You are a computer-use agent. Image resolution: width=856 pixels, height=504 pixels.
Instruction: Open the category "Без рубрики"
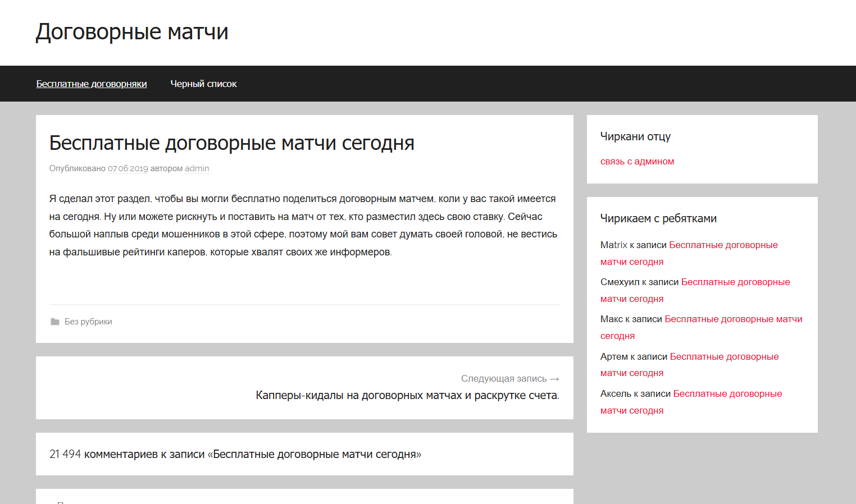coord(88,321)
